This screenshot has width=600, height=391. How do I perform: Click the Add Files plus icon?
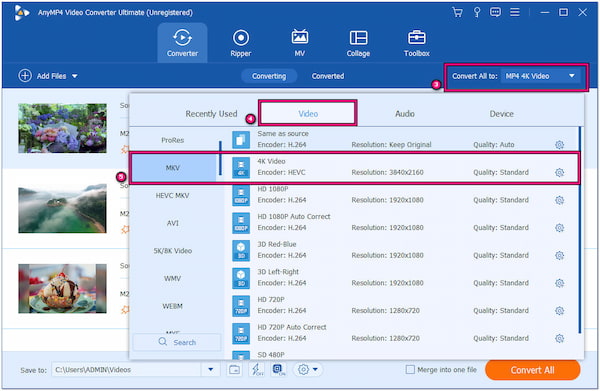tap(25, 76)
